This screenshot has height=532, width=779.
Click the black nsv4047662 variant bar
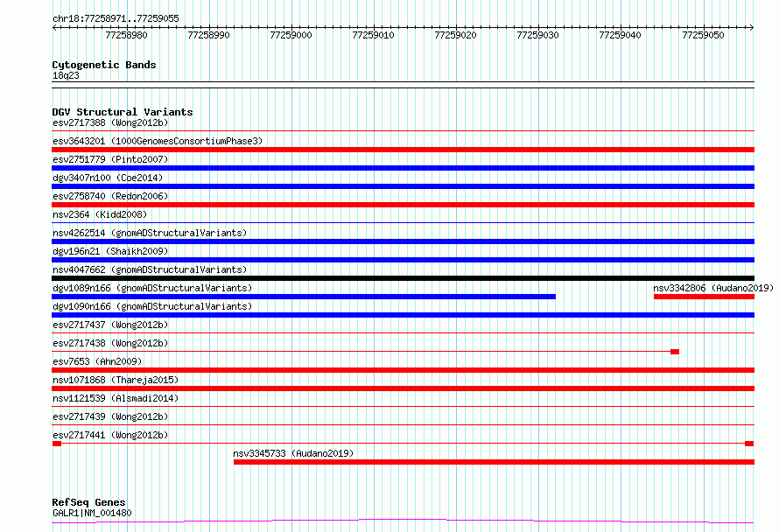click(403, 278)
